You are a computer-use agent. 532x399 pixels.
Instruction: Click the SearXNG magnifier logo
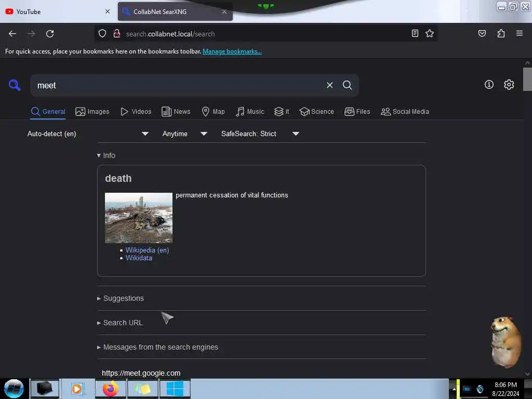(15, 85)
